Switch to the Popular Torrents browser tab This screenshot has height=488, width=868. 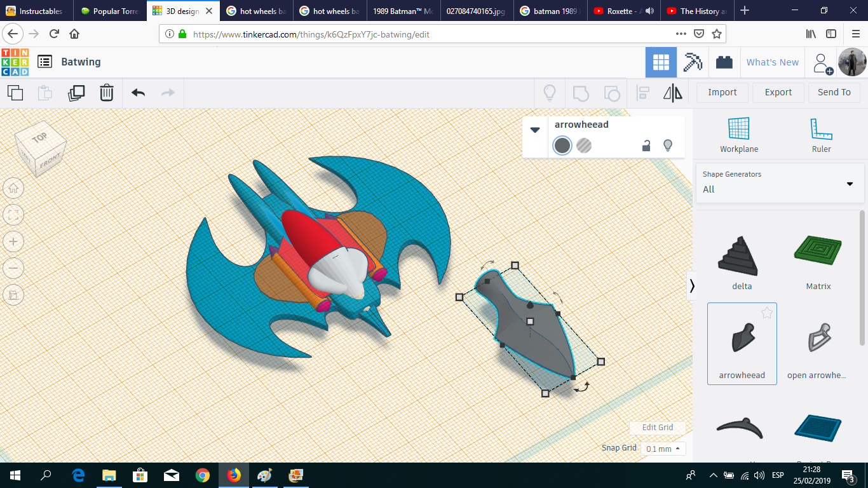(x=110, y=11)
